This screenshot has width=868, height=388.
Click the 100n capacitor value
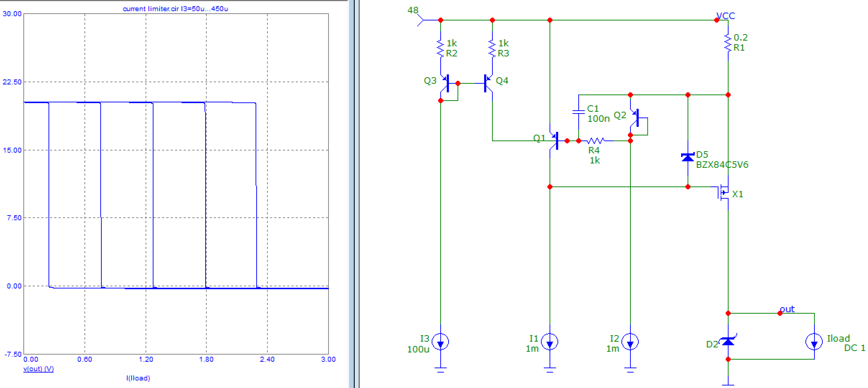[x=598, y=119]
